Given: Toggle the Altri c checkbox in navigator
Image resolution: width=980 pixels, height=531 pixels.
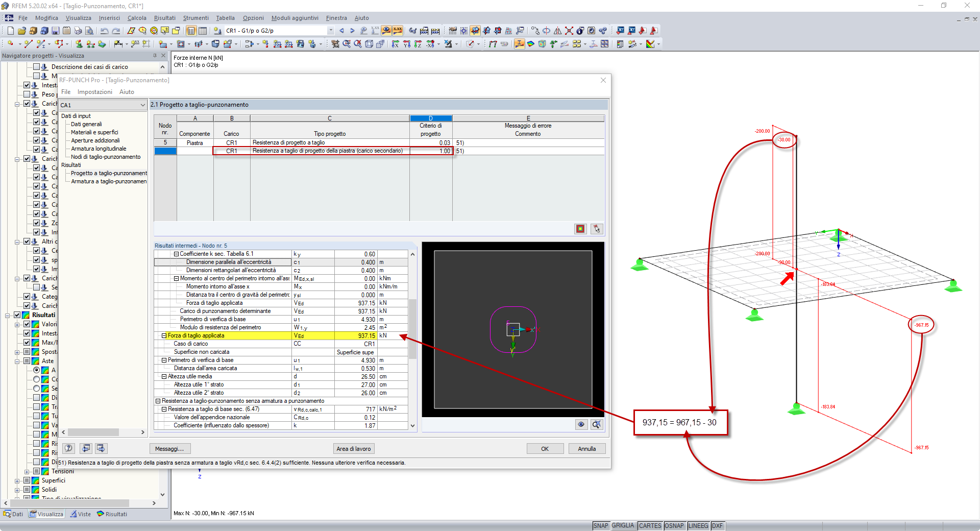Looking at the screenshot, I should (x=27, y=242).
